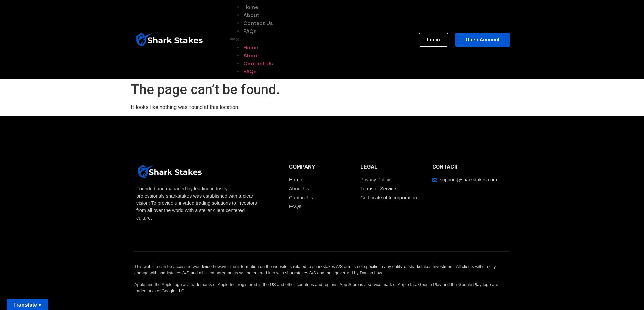644x310 pixels.
Task: Click the envelope icon beside the support email
Action: point(435,180)
